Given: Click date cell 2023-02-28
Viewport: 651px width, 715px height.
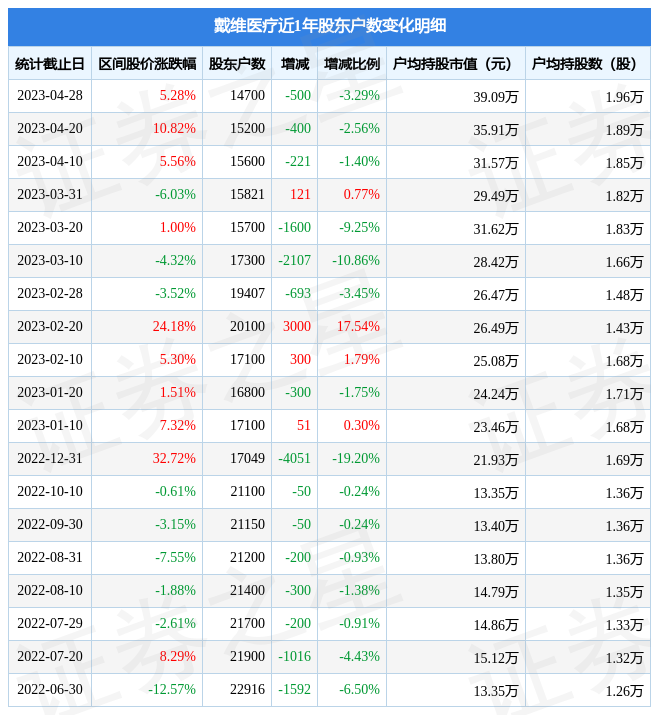Looking at the screenshot, I should (50, 293).
